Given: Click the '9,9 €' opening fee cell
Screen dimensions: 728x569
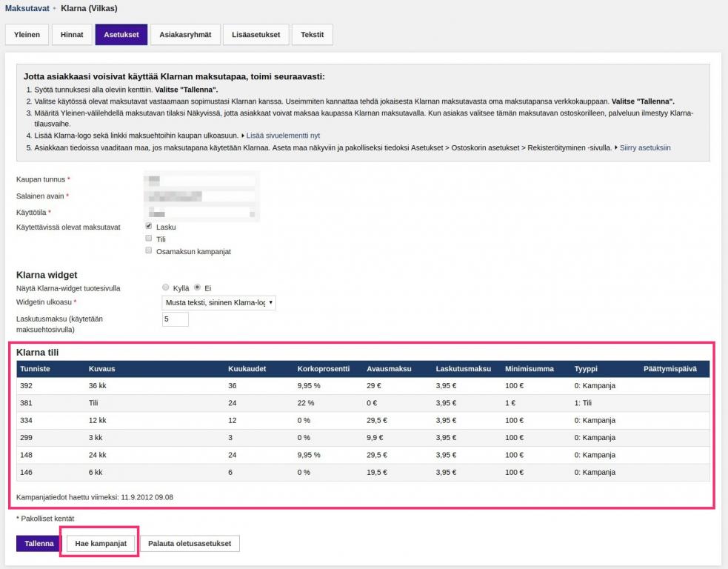Looking at the screenshot, I should [x=375, y=438].
